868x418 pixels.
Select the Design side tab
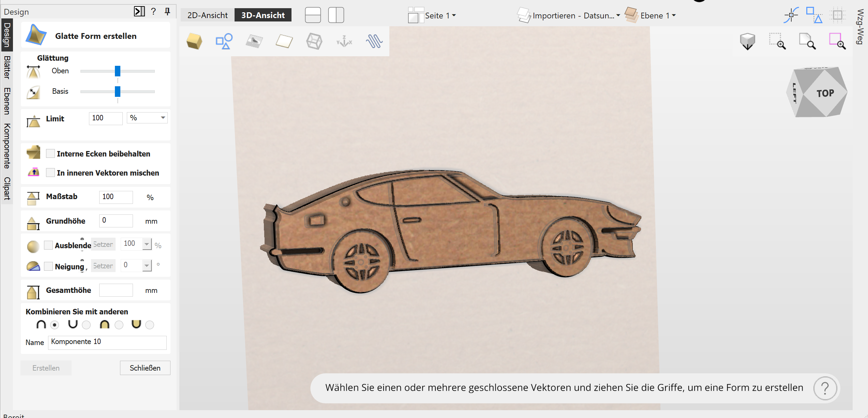coord(7,35)
